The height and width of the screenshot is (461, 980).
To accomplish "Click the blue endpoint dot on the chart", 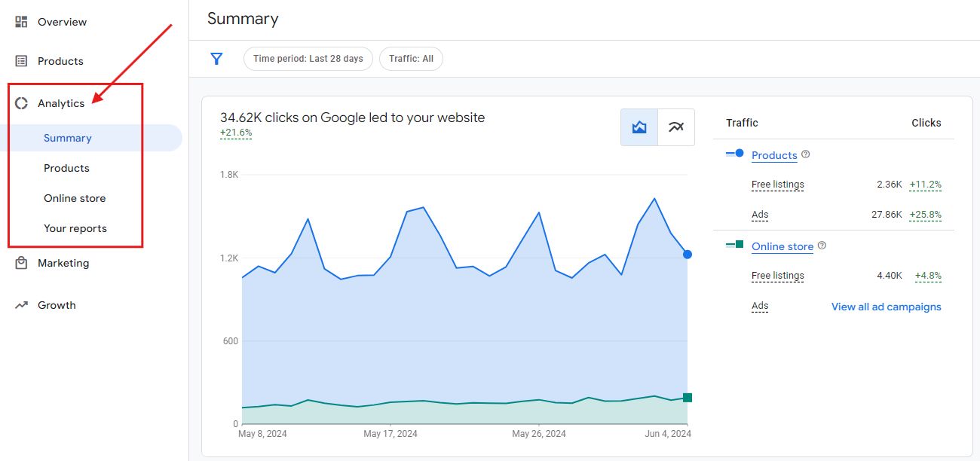I will tap(687, 254).
